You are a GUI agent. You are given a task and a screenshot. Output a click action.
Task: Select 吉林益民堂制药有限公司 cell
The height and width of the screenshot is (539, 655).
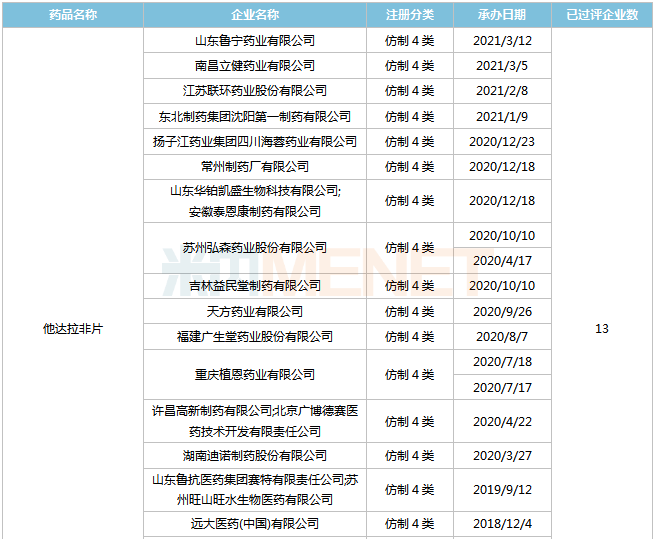pyautogui.click(x=255, y=286)
